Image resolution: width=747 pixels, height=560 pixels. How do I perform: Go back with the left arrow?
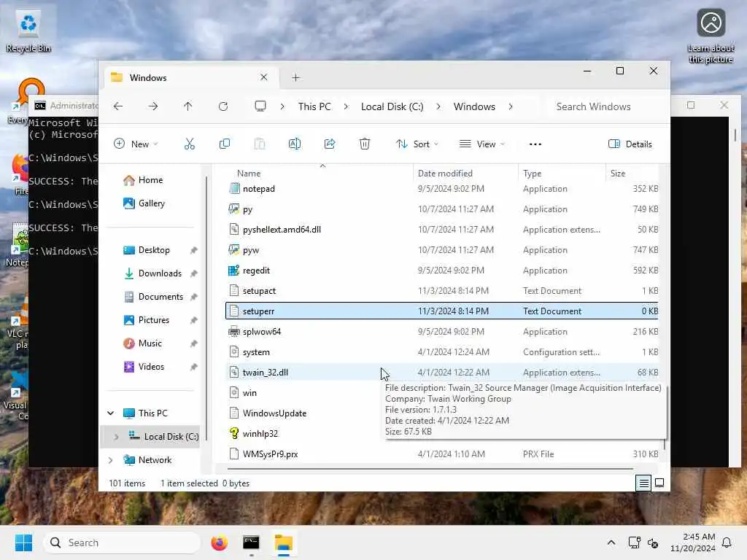tap(118, 106)
